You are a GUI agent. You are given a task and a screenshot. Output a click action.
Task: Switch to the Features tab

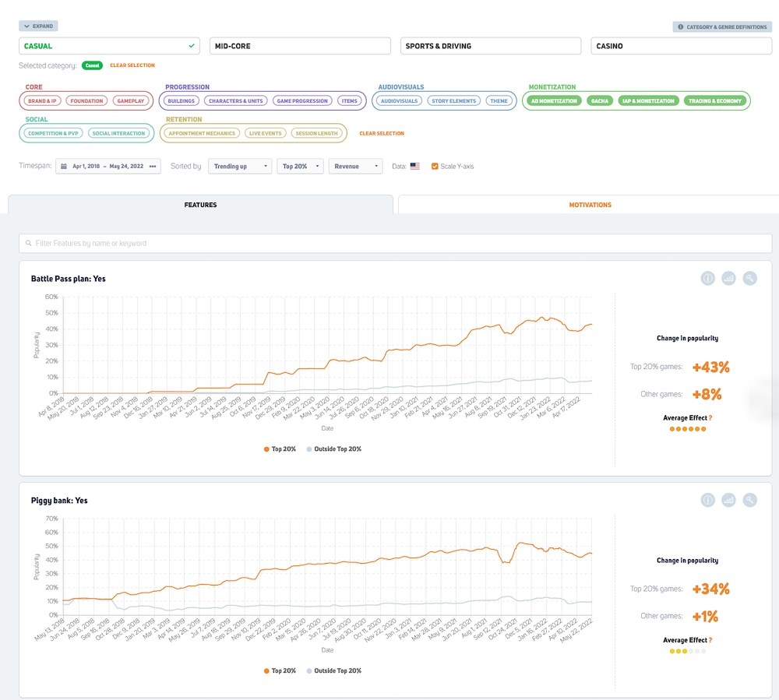[x=200, y=205]
